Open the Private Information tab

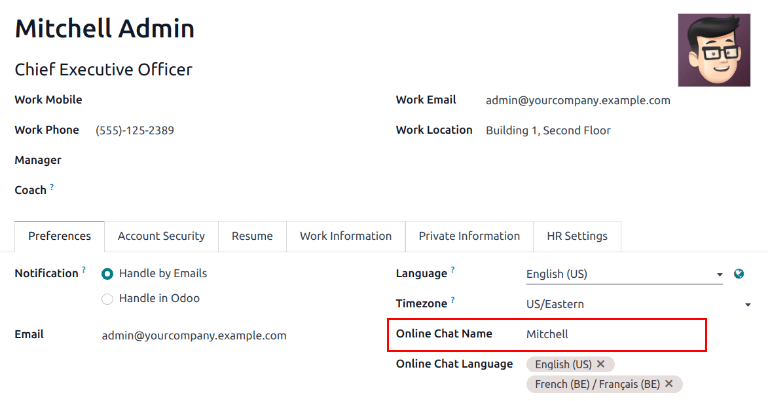(x=469, y=236)
